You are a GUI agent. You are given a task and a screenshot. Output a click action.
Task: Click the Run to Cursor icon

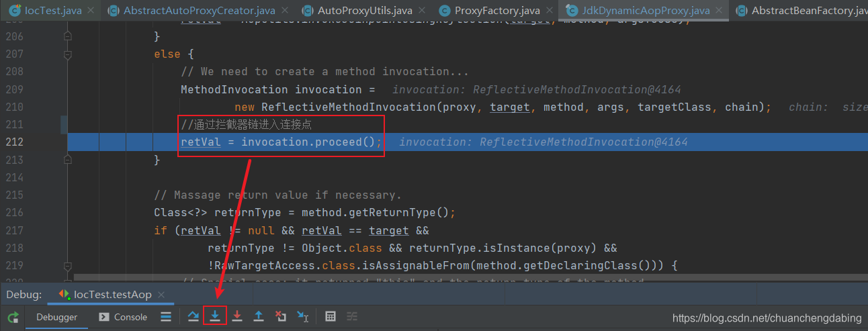pyautogui.click(x=303, y=317)
